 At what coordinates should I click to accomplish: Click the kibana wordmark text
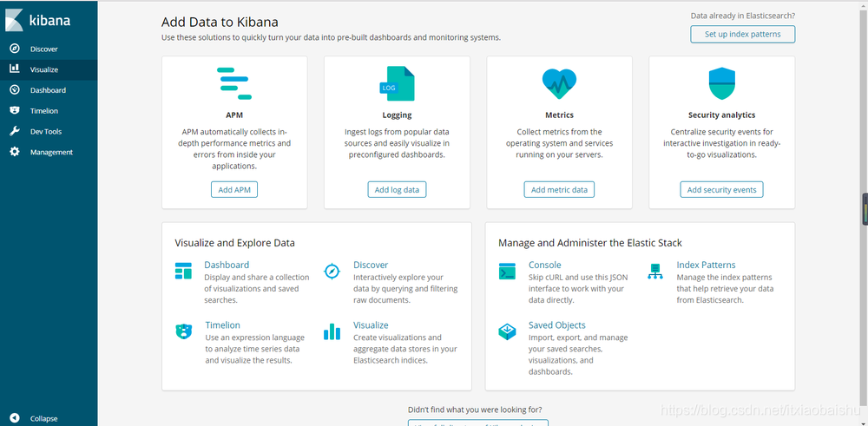tap(49, 21)
